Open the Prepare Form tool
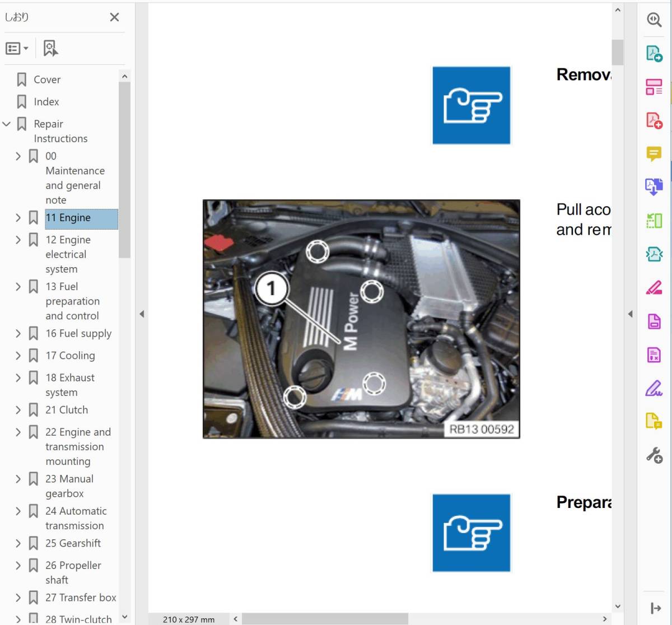The width and height of the screenshot is (672, 625). click(x=654, y=355)
